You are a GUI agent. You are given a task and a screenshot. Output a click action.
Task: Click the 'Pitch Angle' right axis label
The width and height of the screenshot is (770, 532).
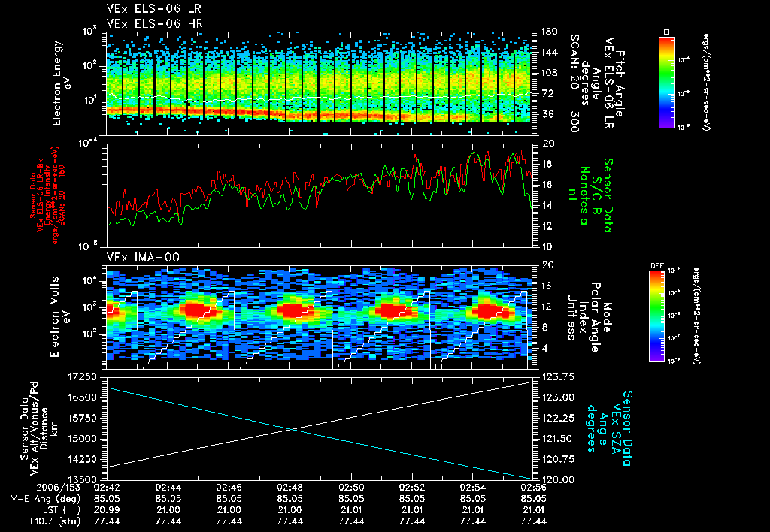(620, 84)
